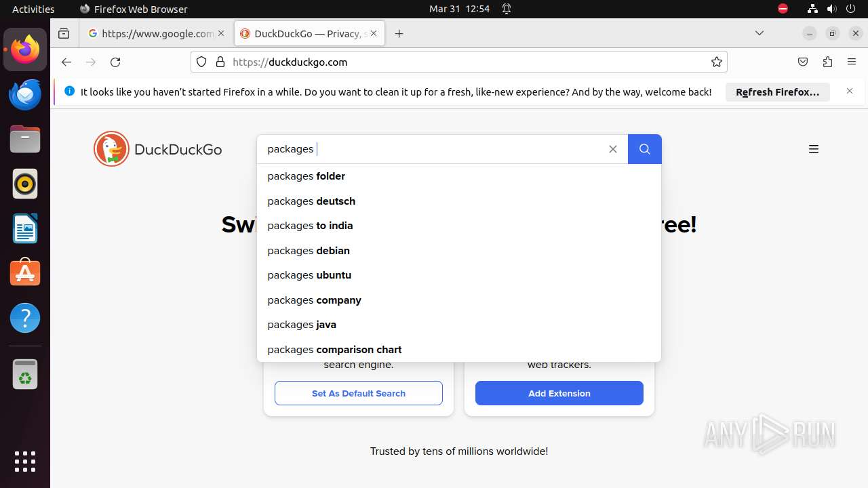Choose suggestion packages debian

[x=459, y=251]
